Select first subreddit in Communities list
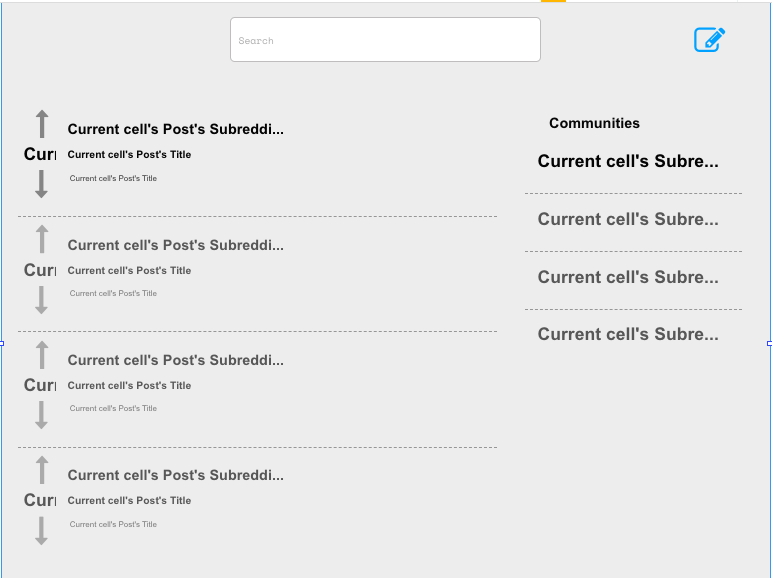 (628, 161)
